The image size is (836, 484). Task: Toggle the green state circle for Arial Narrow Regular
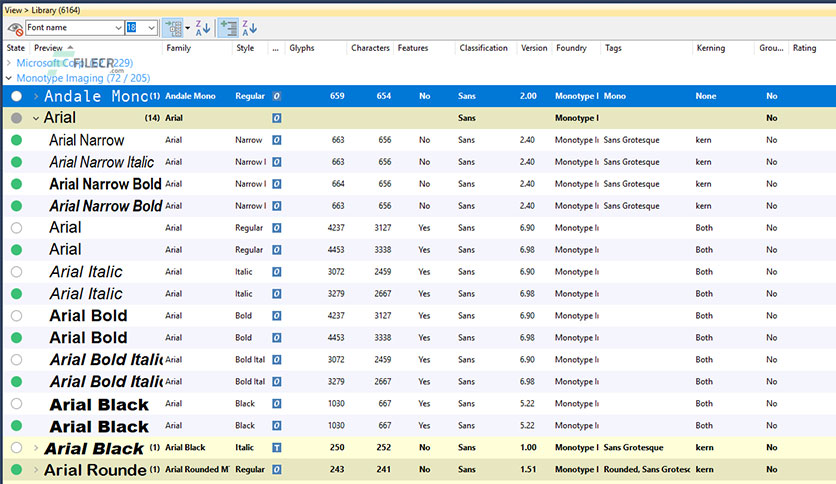coord(17,140)
